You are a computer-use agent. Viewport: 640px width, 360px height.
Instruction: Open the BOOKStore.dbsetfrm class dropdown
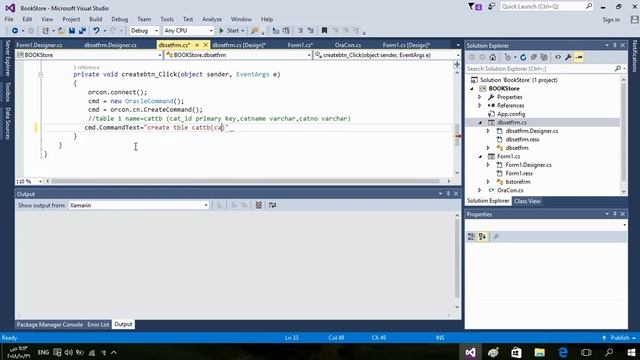coord(238,55)
